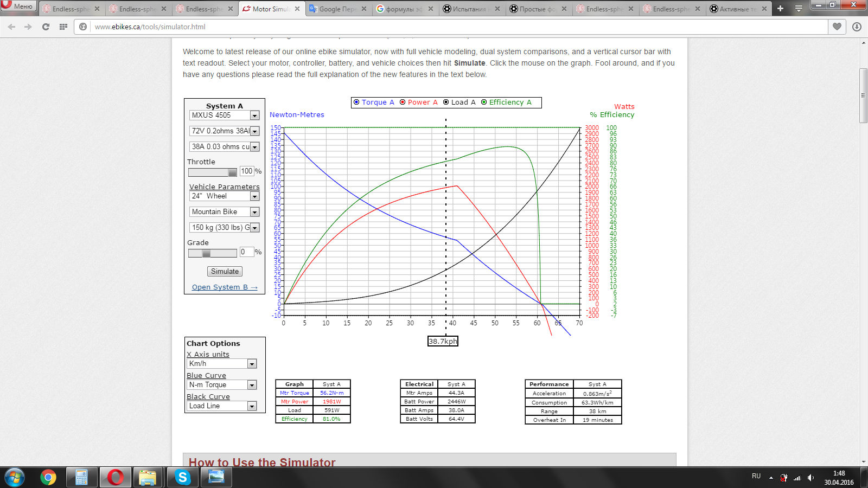Image resolution: width=868 pixels, height=488 pixels.
Task: Open a new tab with plus icon
Action: (x=780, y=9)
